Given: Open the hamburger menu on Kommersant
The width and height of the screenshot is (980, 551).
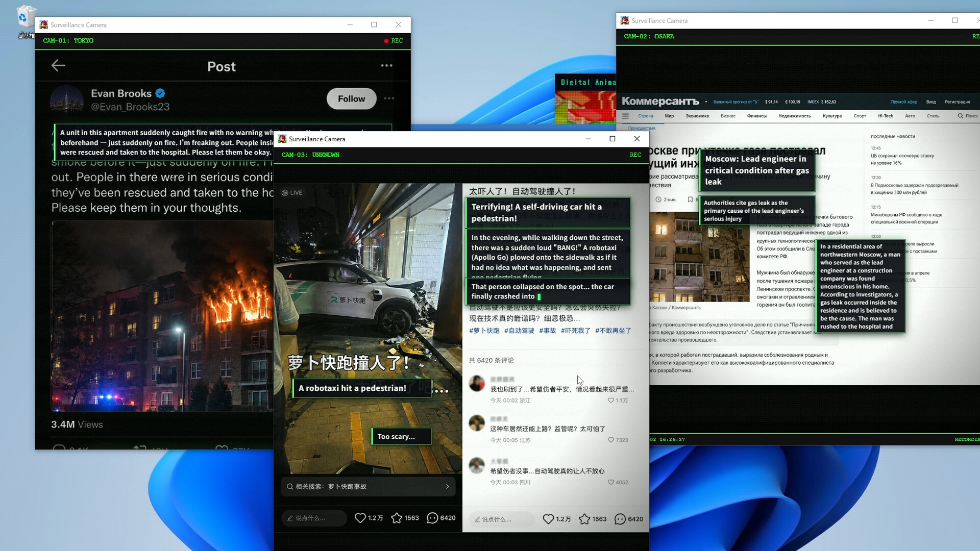Looking at the screenshot, I should 625,116.
